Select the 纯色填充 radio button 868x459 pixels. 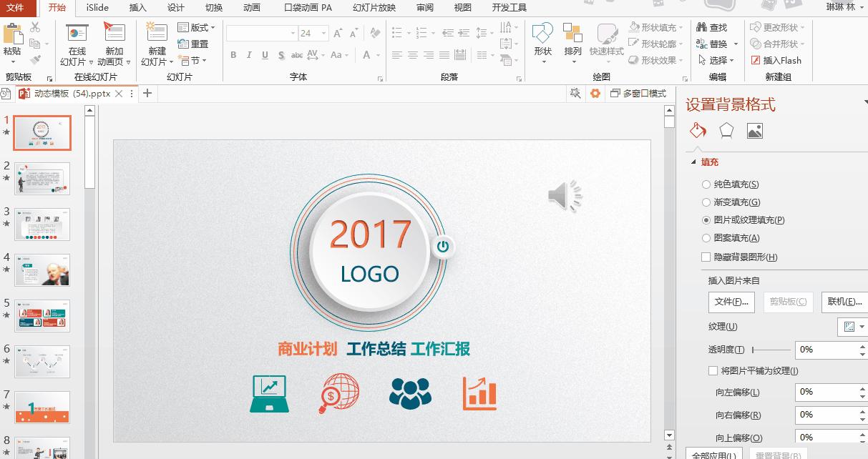pos(706,184)
